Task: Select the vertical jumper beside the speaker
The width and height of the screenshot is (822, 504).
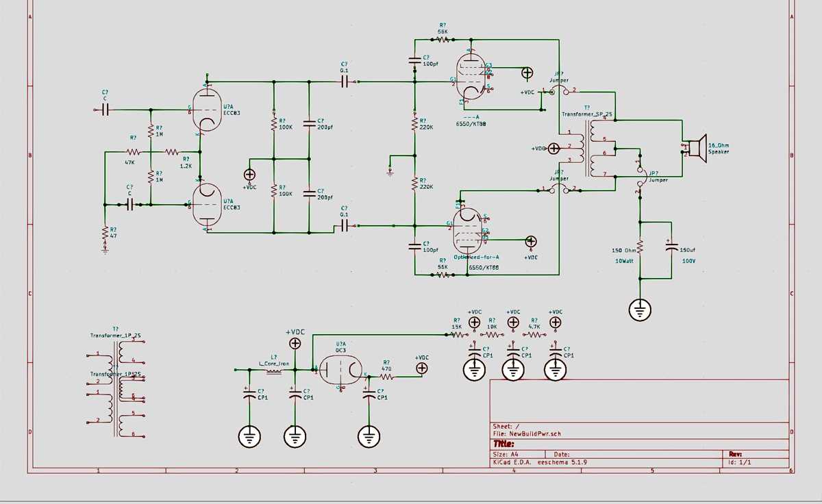Action: click(640, 175)
